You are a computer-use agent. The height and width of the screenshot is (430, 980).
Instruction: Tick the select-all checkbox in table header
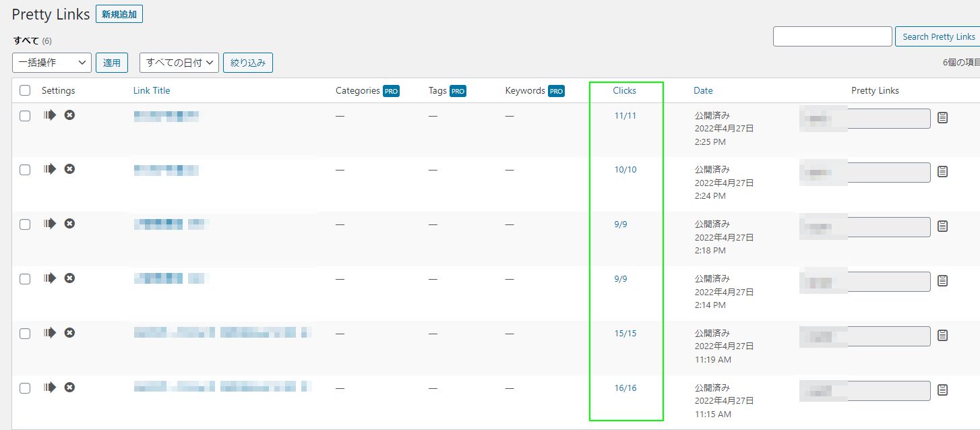[25, 90]
